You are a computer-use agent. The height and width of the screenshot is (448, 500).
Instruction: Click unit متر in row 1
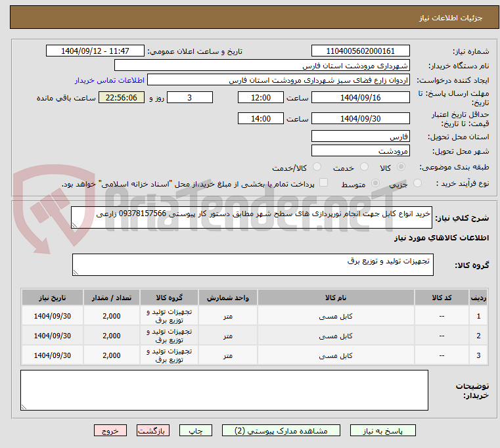[228, 316]
